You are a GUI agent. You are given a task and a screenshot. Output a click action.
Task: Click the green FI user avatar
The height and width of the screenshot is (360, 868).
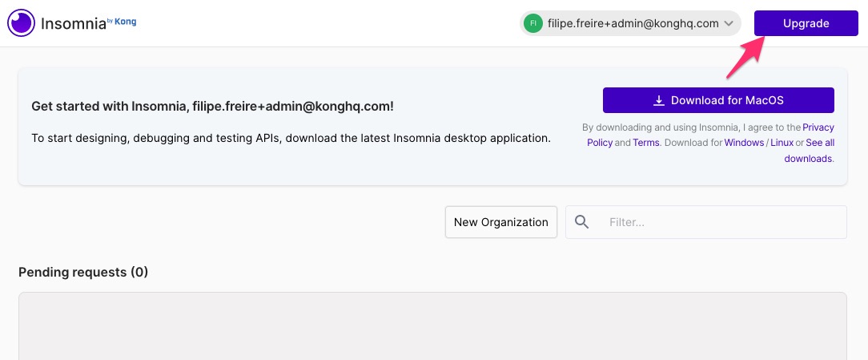click(532, 23)
